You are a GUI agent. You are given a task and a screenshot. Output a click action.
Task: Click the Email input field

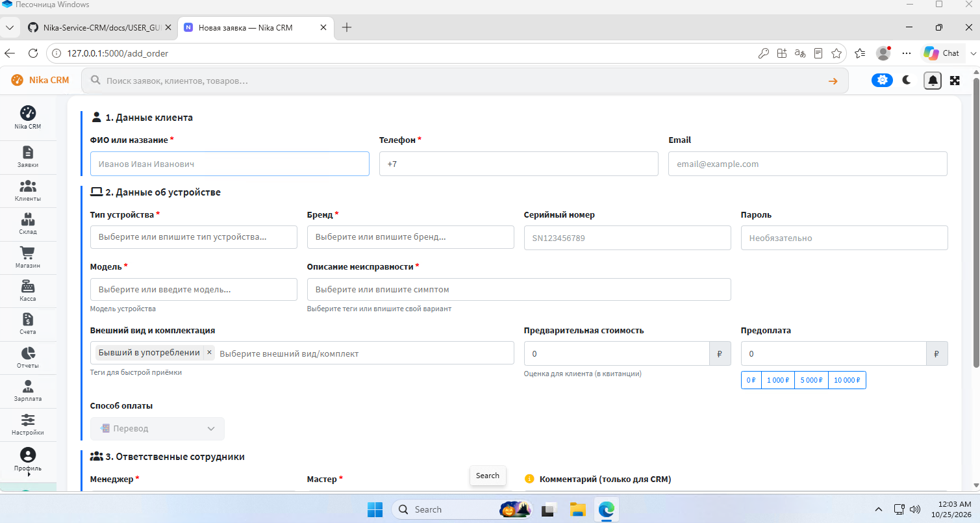click(808, 164)
